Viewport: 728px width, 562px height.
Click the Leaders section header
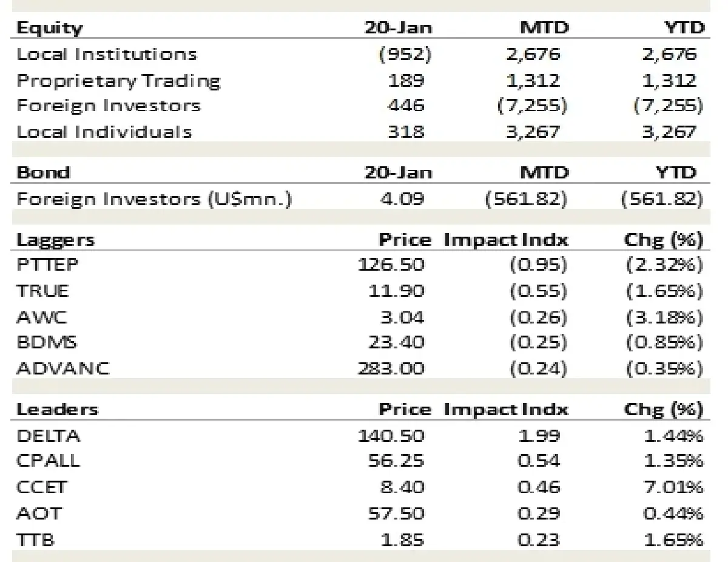coord(57,409)
